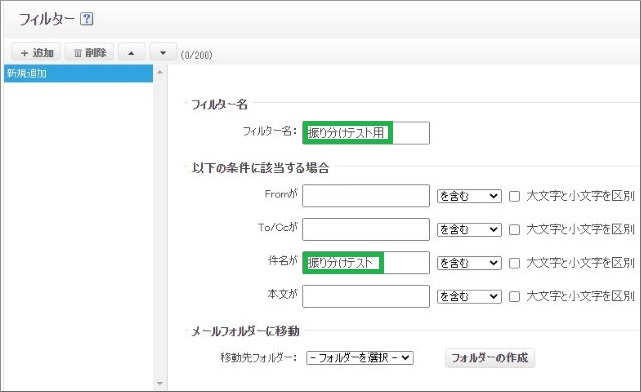Click the フォルダーの作成 button
Screen dimensions: 641x392
pyautogui.click(x=489, y=358)
